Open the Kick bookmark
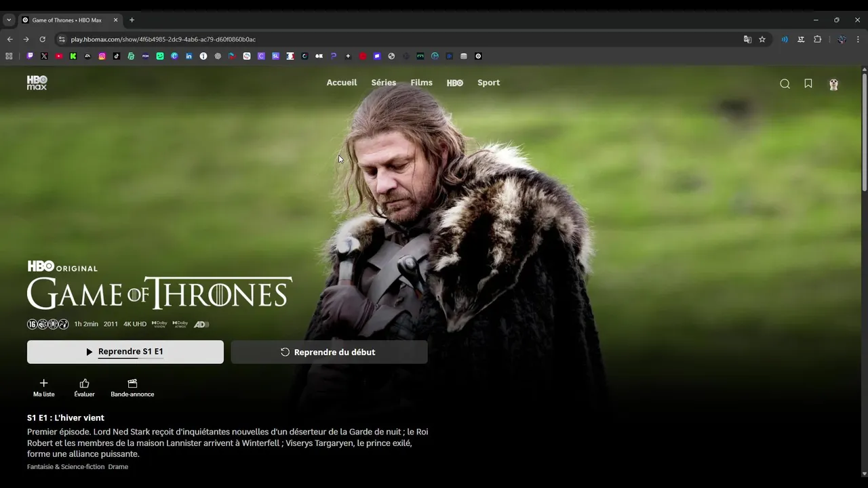868x488 pixels. (73, 56)
